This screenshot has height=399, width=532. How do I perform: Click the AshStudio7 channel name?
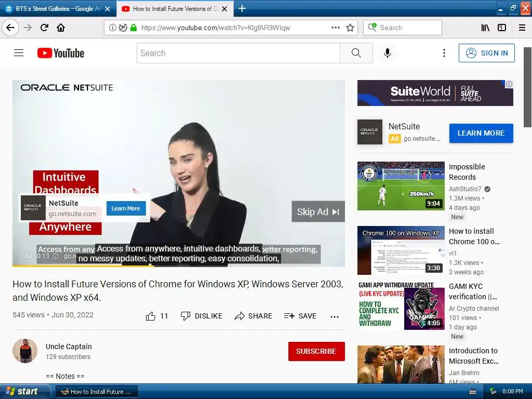(x=465, y=189)
